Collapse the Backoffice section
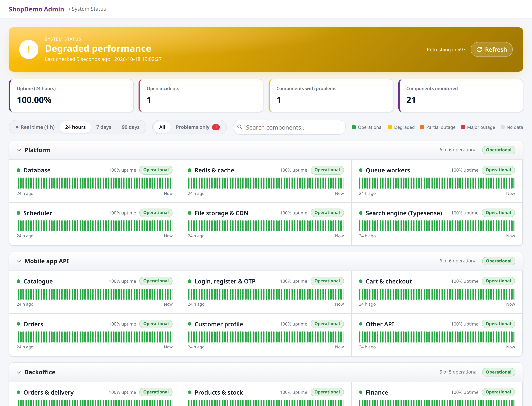The image size is (532, 406). click(x=19, y=372)
